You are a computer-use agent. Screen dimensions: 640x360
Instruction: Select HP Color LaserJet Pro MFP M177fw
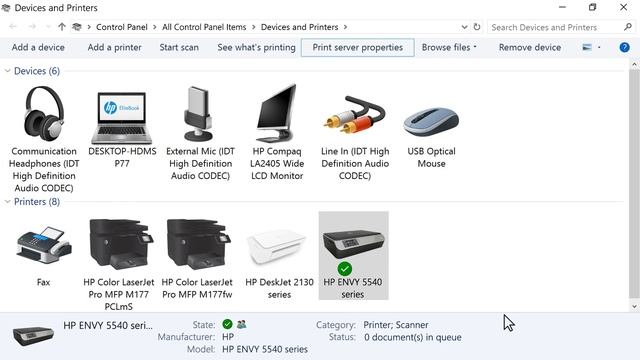coord(199,244)
